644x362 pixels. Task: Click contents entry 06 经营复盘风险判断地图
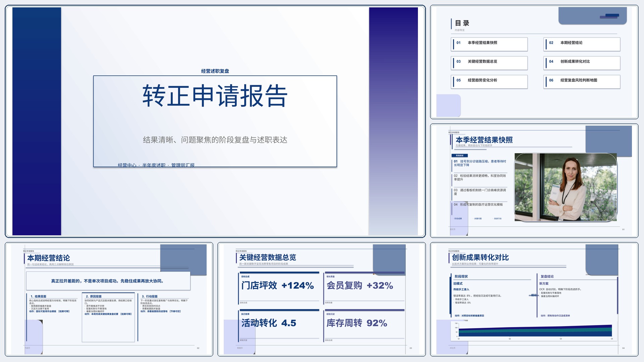tap(582, 82)
